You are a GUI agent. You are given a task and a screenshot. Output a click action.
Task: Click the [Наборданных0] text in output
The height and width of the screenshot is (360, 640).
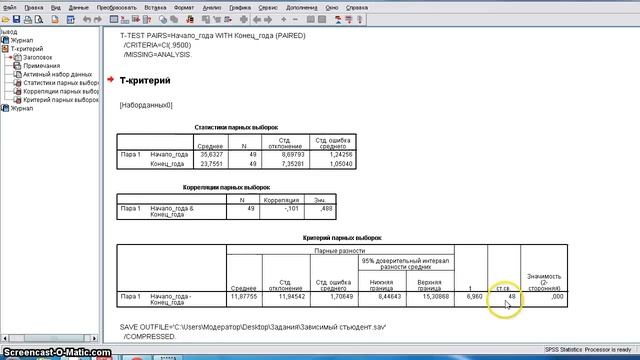146,105
